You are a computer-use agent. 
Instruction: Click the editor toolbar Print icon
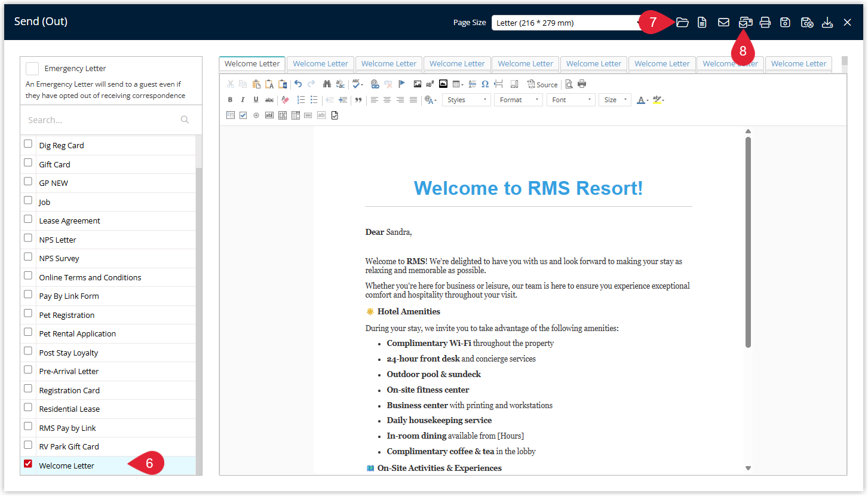click(x=582, y=84)
